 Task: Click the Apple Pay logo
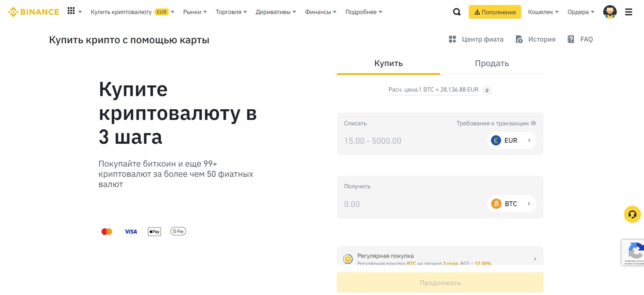tap(154, 232)
